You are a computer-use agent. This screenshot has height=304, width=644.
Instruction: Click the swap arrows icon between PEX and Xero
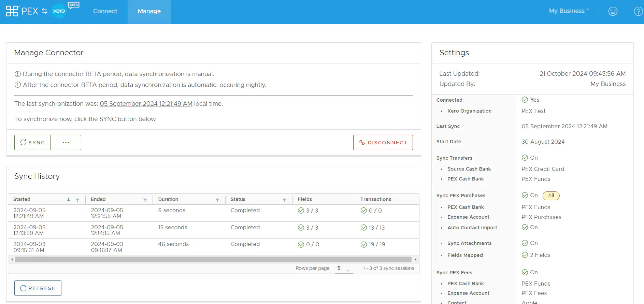coord(44,11)
